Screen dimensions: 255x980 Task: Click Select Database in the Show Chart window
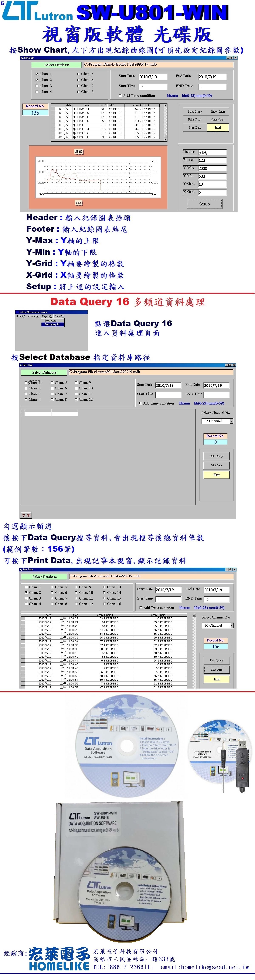(57, 65)
